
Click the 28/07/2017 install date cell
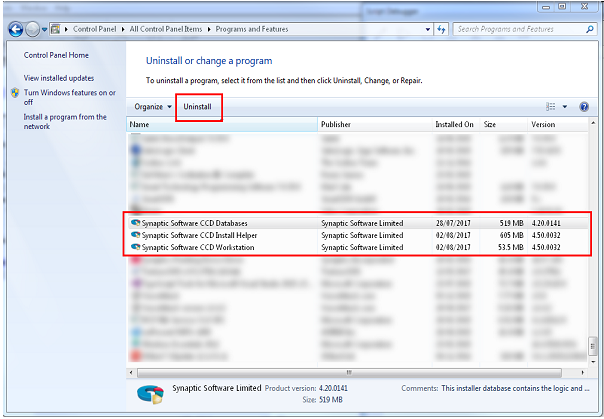click(453, 223)
